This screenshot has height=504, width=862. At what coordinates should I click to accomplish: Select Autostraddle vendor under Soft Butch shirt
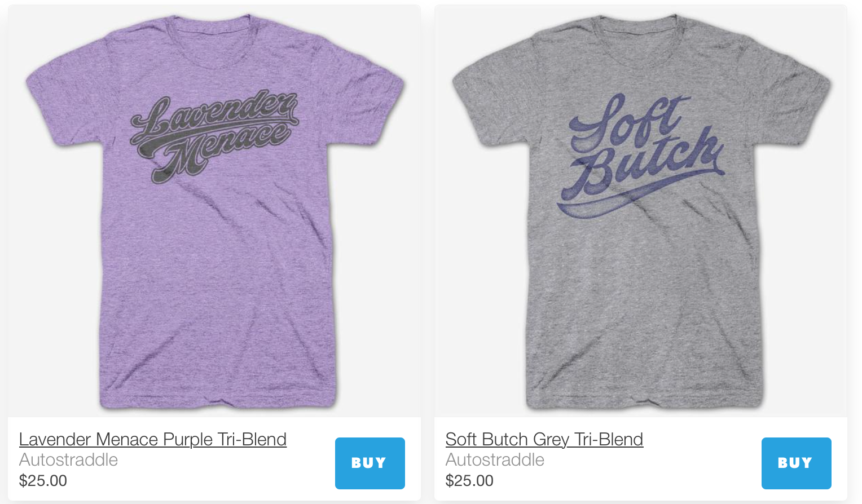click(495, 460)
